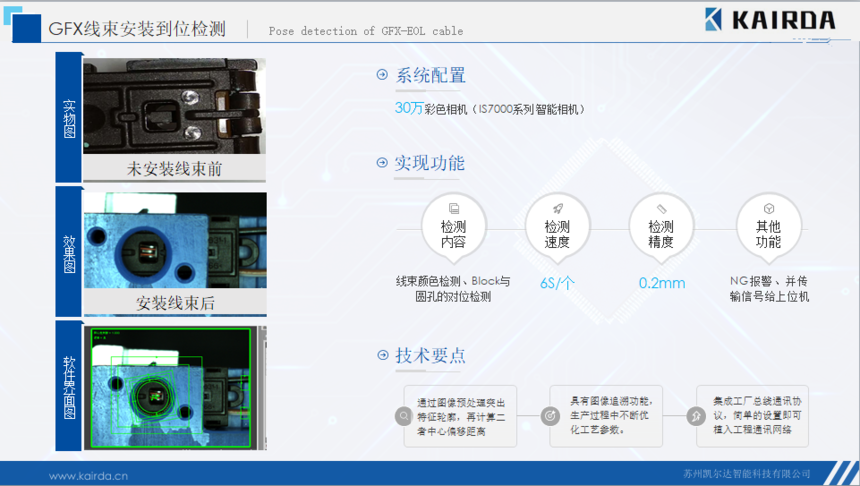Click the KAIRDA logo
860x486 pixels.
tap(770, 20)
